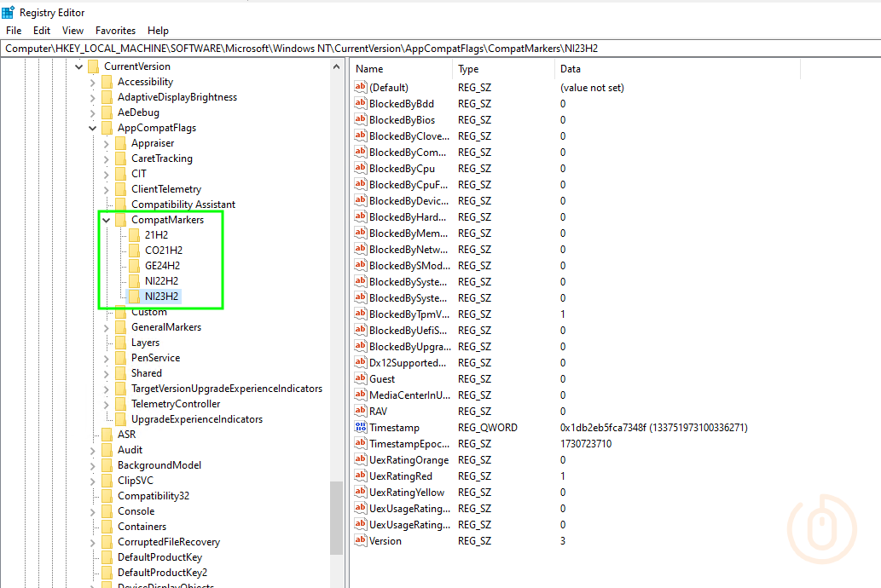Click the TelemetryController folder icon
Image resolution: width=881 pixels, height=588 pixels.
coord(120,404)
